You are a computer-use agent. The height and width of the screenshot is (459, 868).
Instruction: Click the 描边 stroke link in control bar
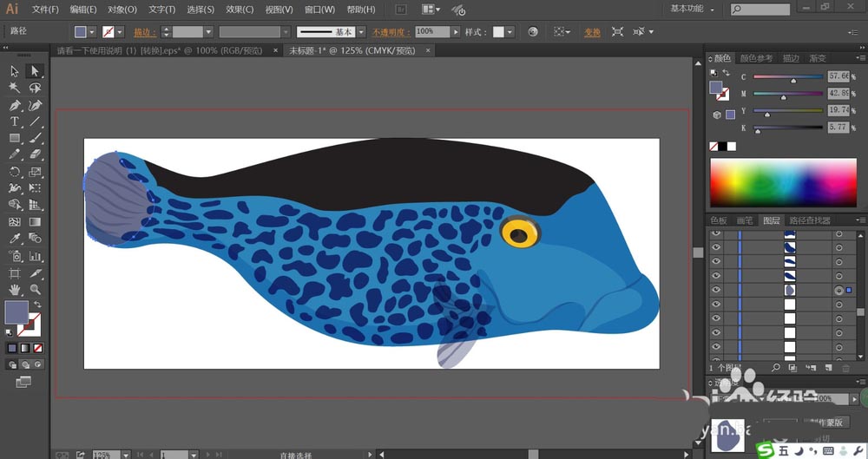[x=144, y=31]
